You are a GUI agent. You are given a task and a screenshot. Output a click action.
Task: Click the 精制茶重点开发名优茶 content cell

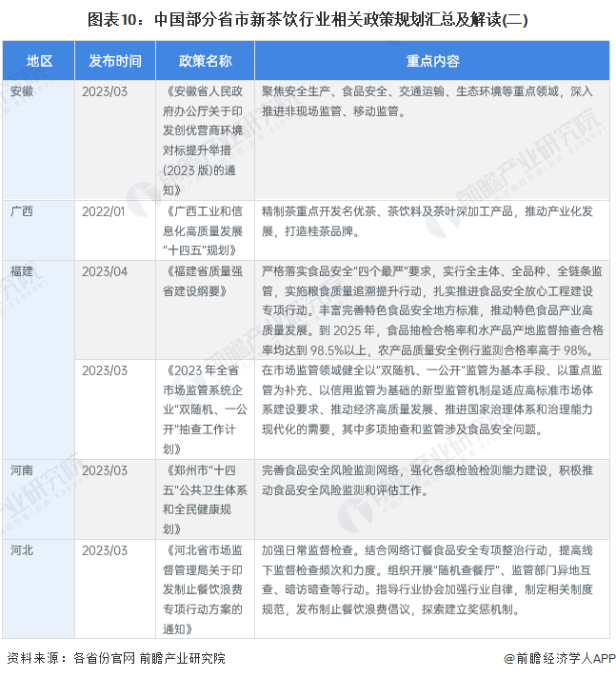coord(432,221)
